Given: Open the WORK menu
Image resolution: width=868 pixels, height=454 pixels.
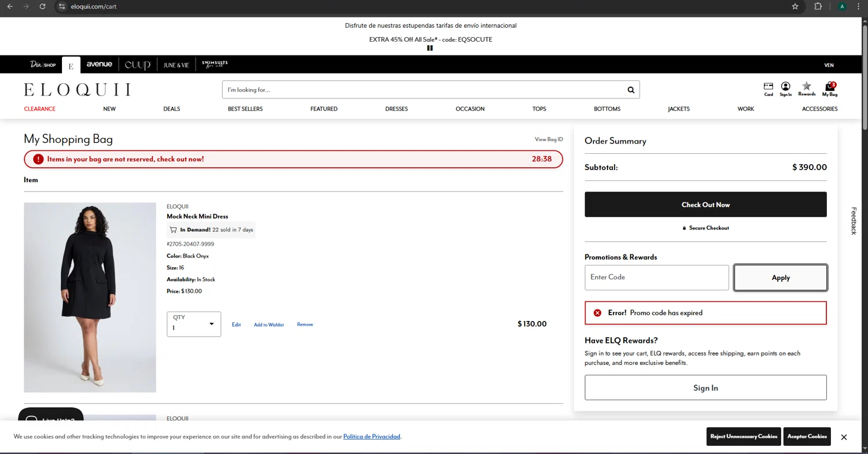Looking at the screenshot, I should pyautogui.click(x=746, y=109).
